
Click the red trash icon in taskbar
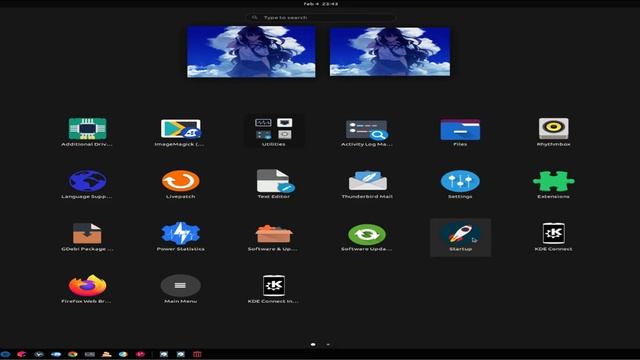197,354
